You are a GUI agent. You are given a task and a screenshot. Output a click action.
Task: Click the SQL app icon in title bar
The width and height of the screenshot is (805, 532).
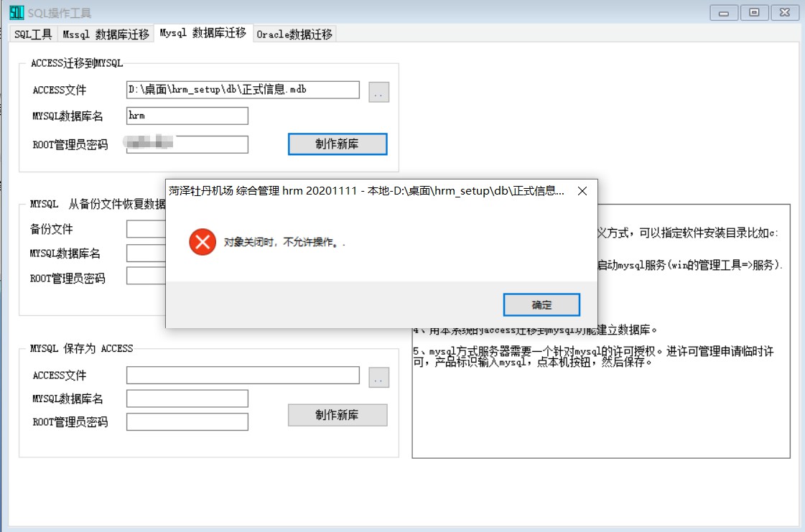pos(17,13)
